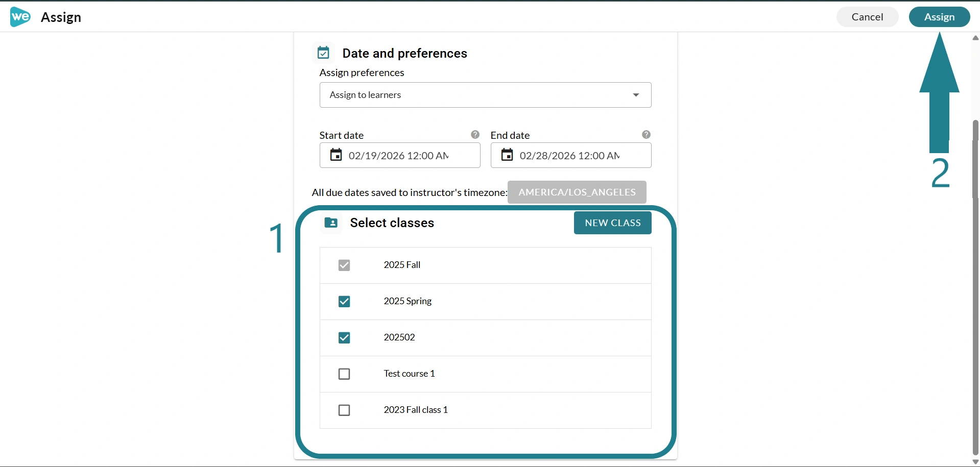Check the 2023 Fall class 1 checkbox
Screen dimensions: 980x467
(344, 410)
